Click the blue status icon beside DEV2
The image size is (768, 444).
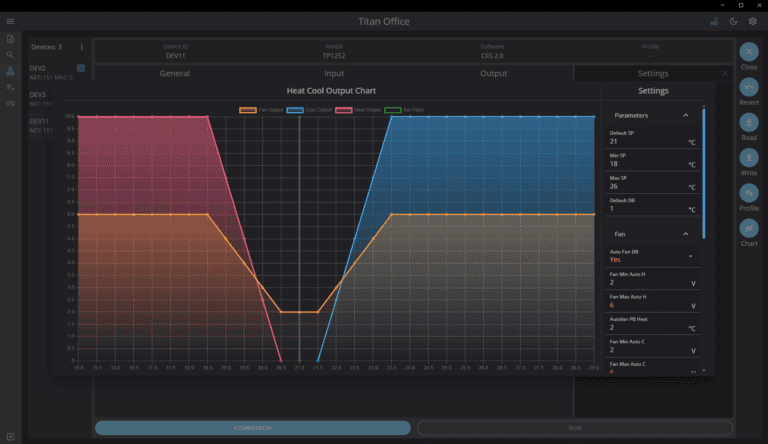pyautogui.click(x=81, y=68)
